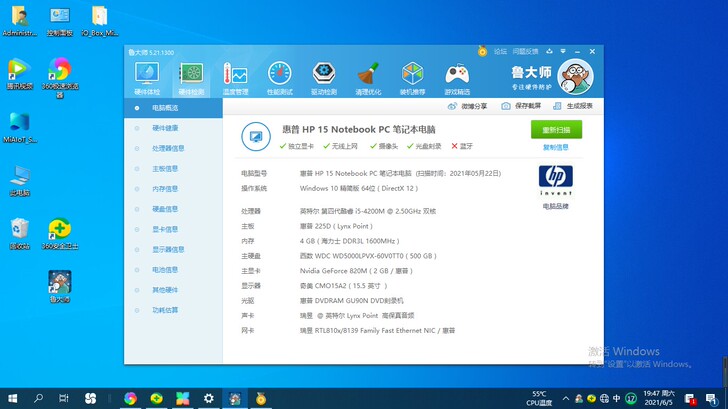
Task: Click the upload/update icon in title bar
Action: (x=549, y=52)
